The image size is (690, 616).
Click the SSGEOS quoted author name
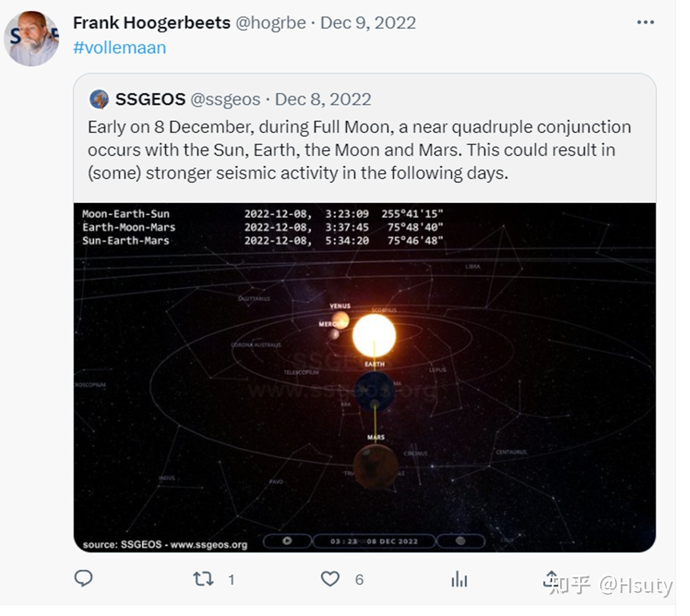(150, 99)
